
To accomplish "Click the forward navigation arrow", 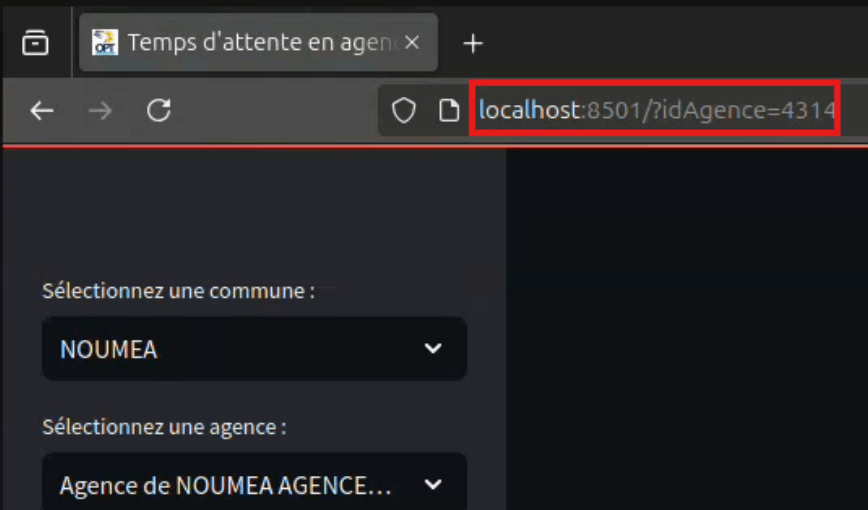I will (x=100, y=110).
